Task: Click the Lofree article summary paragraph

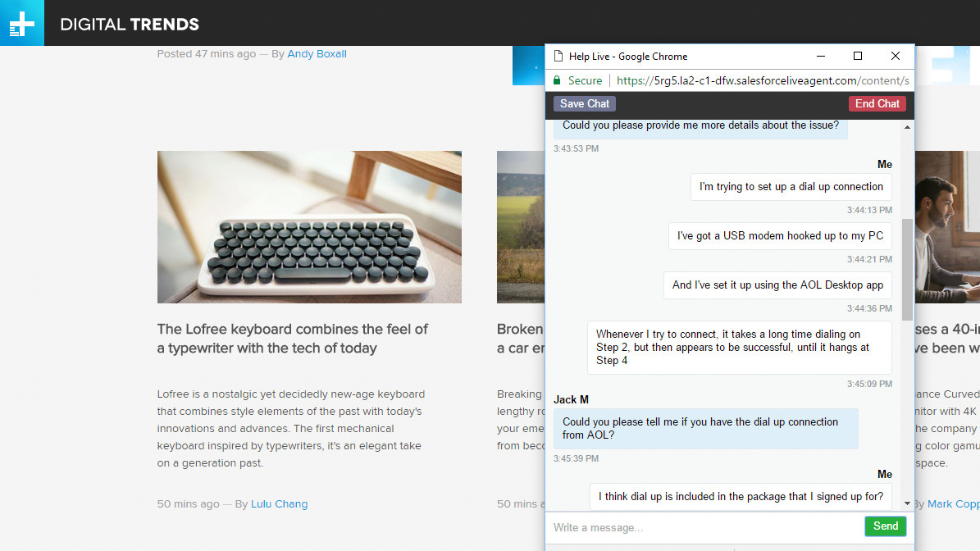Action: pyautogui.click(x=291, y=429)
